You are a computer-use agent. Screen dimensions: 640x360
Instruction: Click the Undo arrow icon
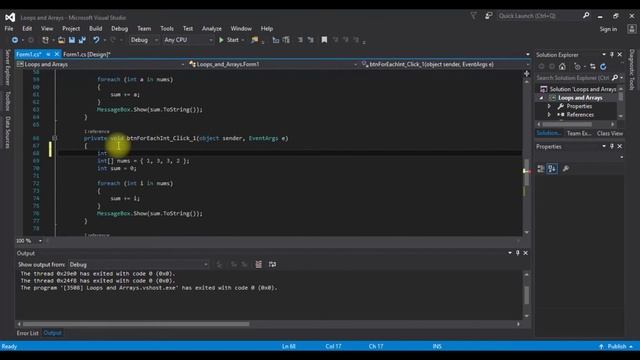(96, 40)
